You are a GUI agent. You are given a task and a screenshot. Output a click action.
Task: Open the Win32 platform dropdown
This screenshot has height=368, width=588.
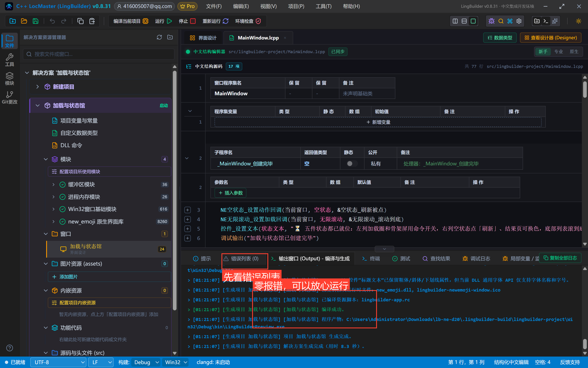(x=176, y=362)
